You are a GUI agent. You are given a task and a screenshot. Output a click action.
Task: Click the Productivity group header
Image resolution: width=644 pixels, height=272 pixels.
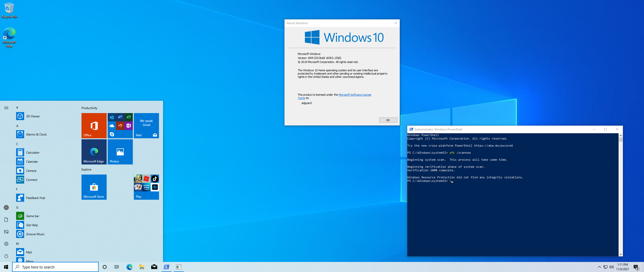89,108
